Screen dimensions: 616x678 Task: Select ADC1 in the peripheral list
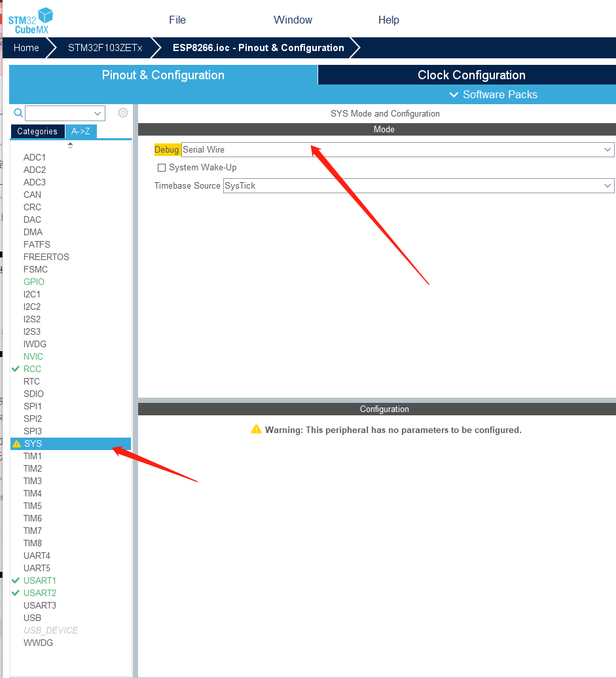35,157
